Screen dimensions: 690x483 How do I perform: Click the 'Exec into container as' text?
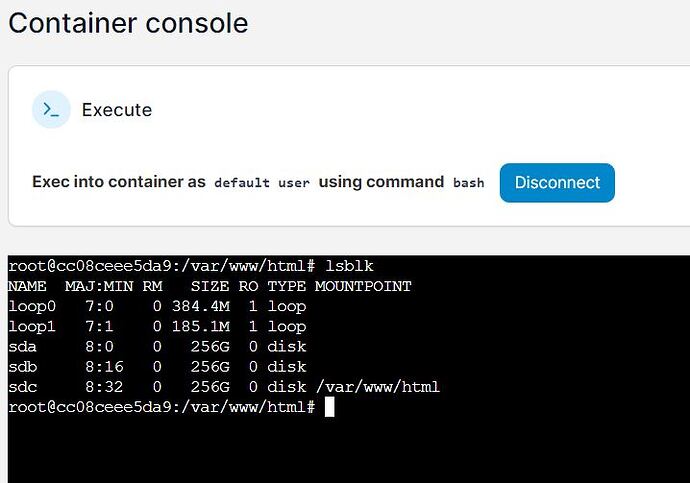click(x=119, y=182)
